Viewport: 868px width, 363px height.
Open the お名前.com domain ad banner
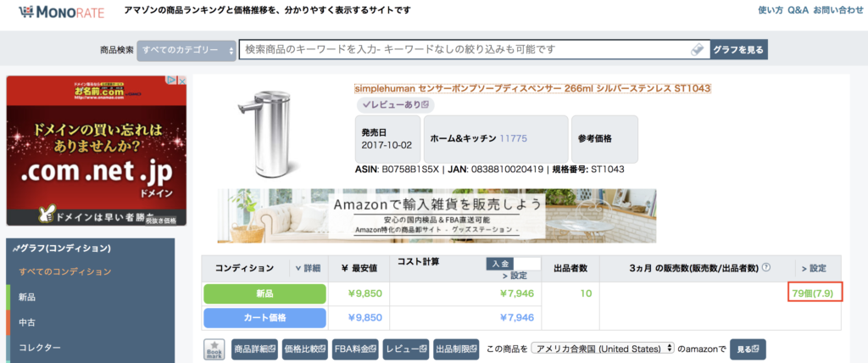pyautogui.click(x=97, y=151)
